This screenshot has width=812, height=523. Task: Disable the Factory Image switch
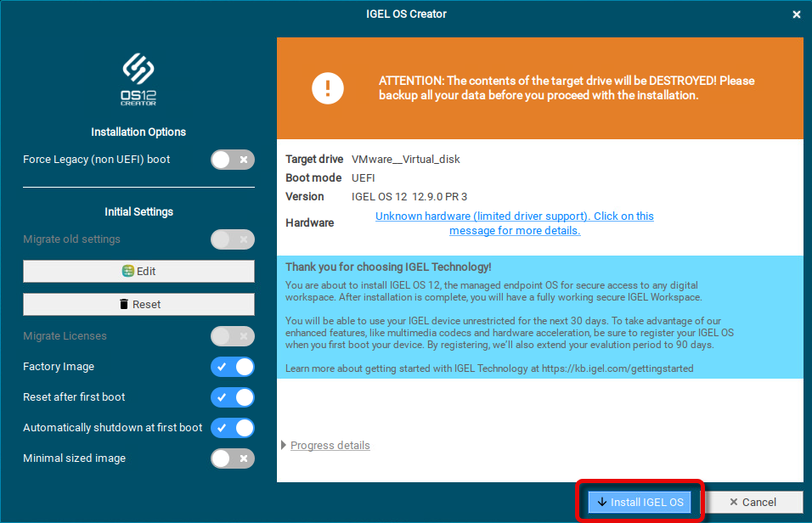[x=233, y=367]
